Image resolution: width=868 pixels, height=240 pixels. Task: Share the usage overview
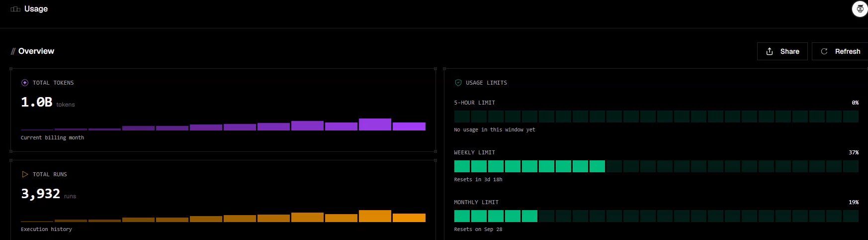(782, 51)
